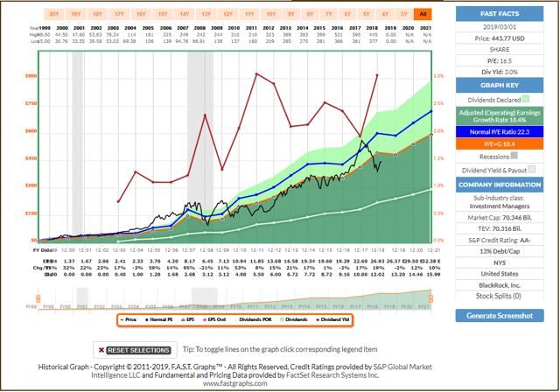Open the 5Y time range view
Screen dimensions: 560x392
click(367, 14)
